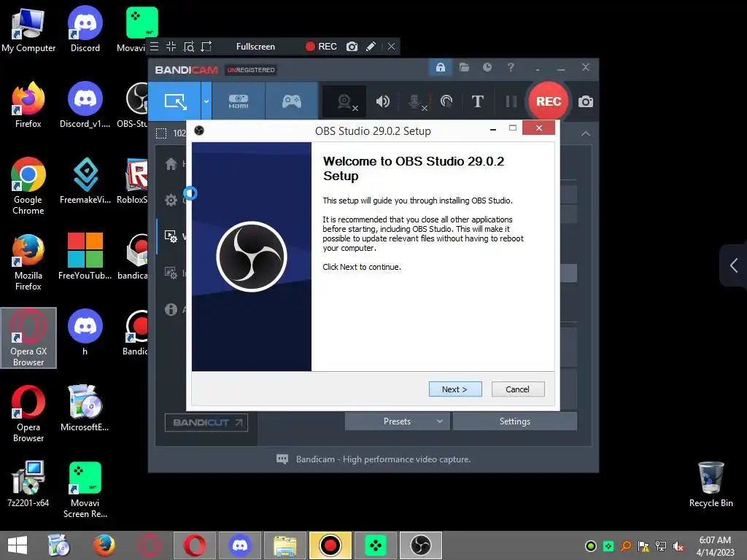Open the Discord_v1... installer desktop icon
The height and width of the screenshot is (560, 747).
85,106
